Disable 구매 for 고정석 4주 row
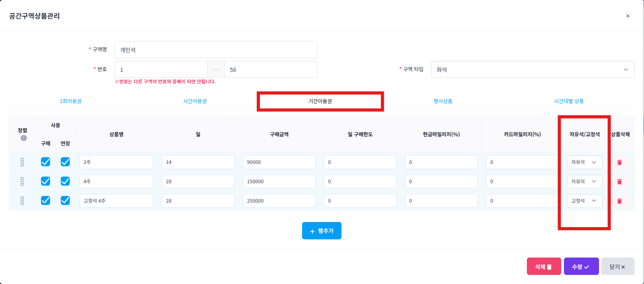 (46, 201)
